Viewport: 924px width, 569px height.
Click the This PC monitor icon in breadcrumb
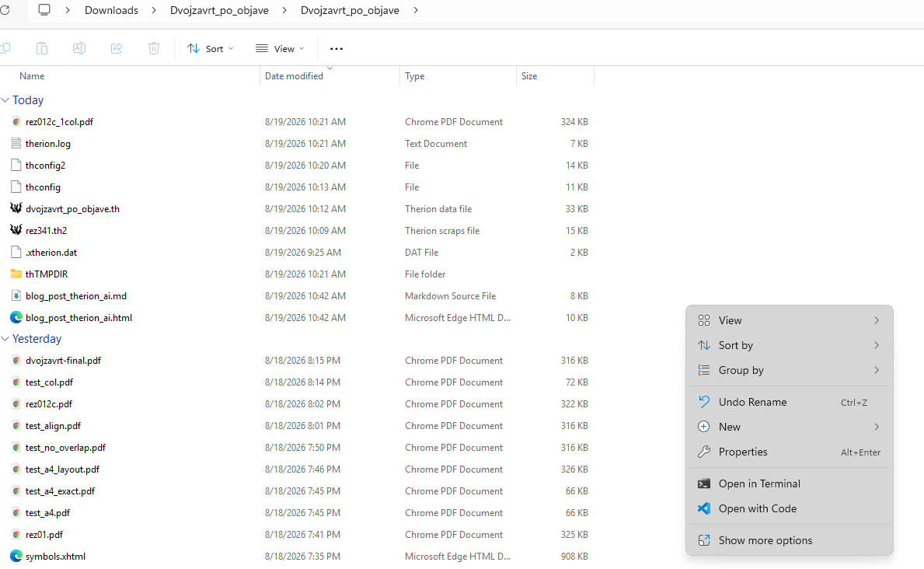pyautogui.click(x=44, y=10)
